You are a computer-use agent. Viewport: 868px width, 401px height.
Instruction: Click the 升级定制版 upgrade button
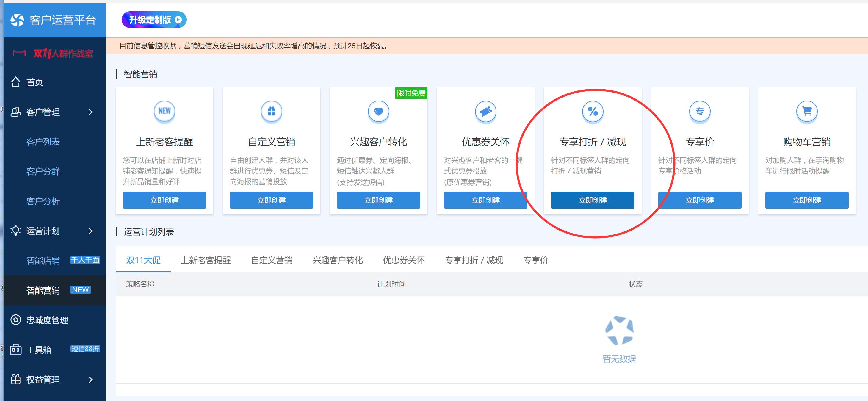(154, 20)
